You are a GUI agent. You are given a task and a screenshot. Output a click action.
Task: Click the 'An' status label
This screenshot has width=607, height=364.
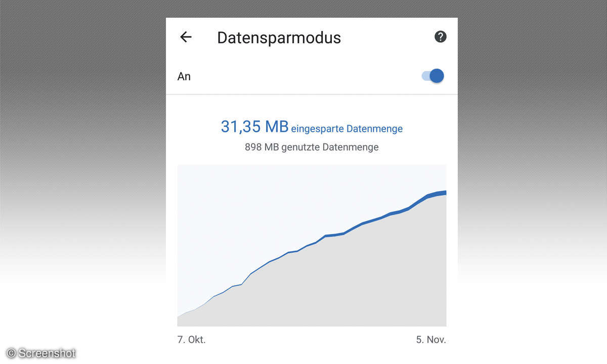184,77
